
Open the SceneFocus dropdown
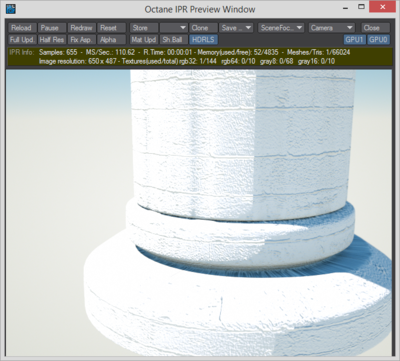pos(281,28)
